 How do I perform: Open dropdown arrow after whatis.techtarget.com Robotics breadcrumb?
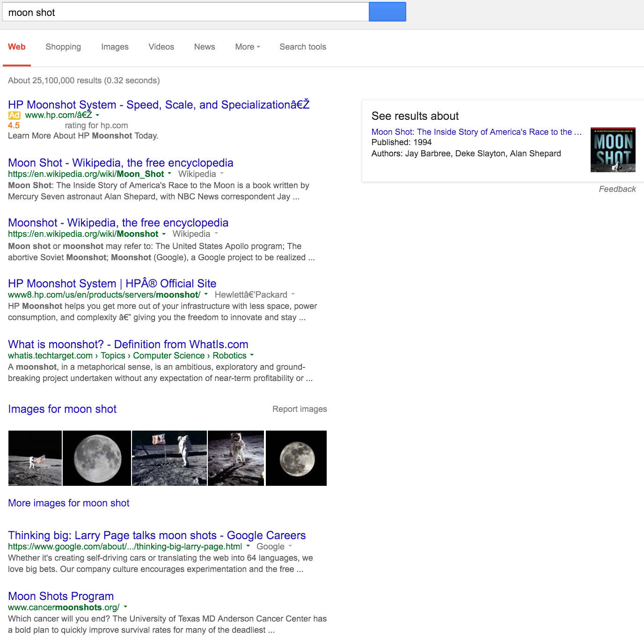pos(252,355)
